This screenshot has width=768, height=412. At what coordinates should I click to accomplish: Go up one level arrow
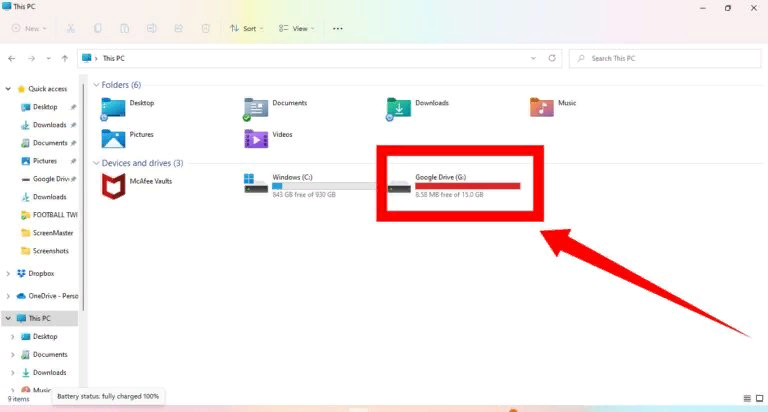[x=65, y=58]
